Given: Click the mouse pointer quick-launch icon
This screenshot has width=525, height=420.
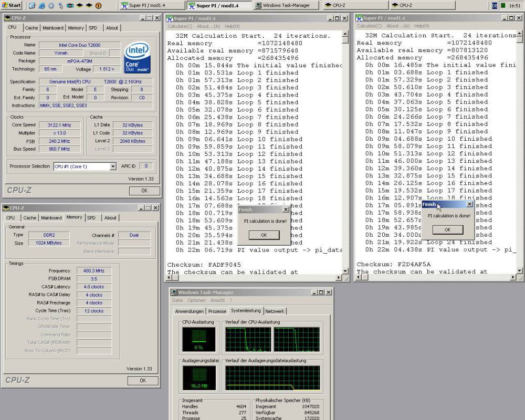Looking at the screenshot, I should [60, 6].
